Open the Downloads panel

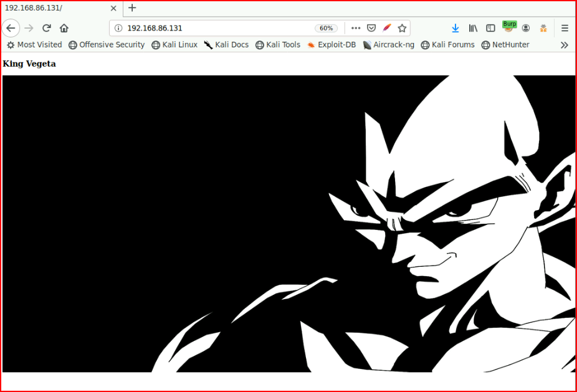click(x=455, y=28)
